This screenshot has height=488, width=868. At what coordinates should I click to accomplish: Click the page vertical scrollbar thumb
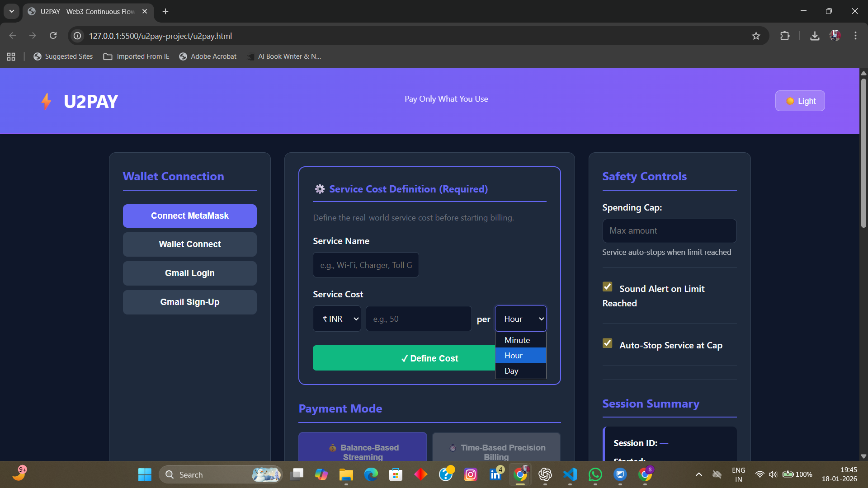[x=863, y=154]
